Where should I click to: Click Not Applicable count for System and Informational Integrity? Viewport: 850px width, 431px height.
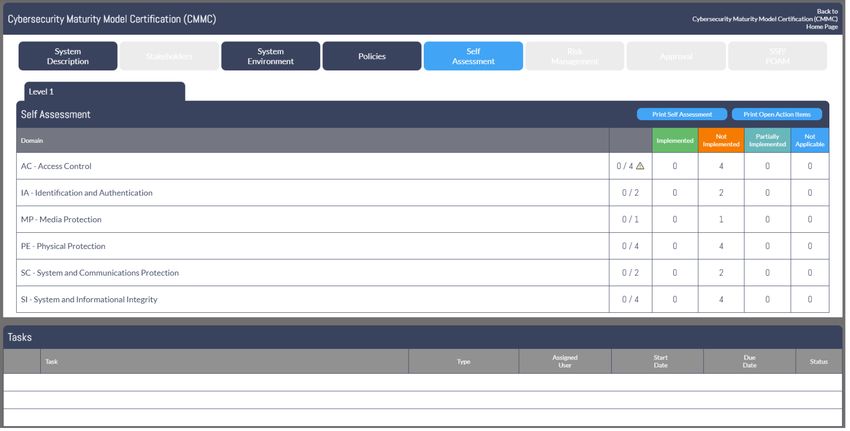tap(810, 299)
